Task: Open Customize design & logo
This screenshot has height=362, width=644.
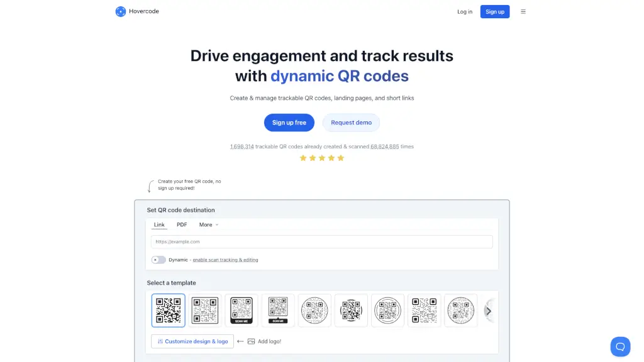Action: coord(192,341)
